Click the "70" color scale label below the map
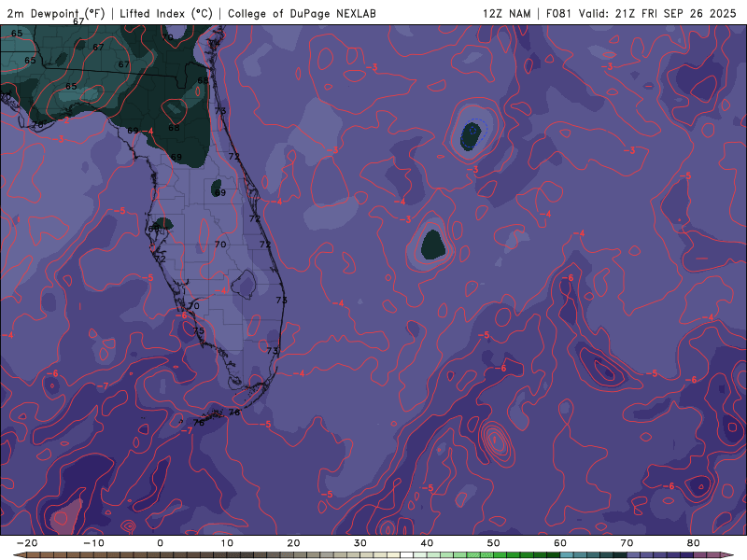 coord(627,543)
